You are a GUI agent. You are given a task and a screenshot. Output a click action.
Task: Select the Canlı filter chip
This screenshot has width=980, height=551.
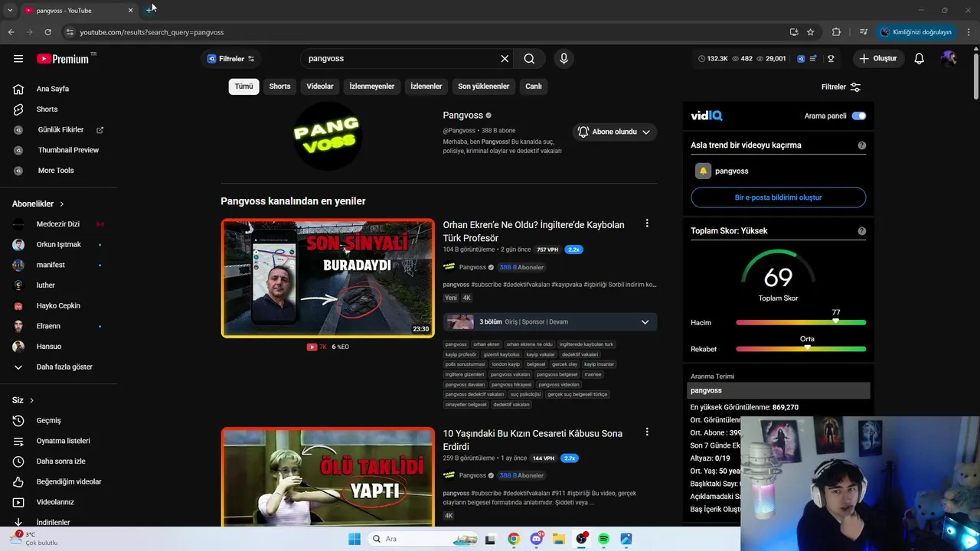point(534,86)
